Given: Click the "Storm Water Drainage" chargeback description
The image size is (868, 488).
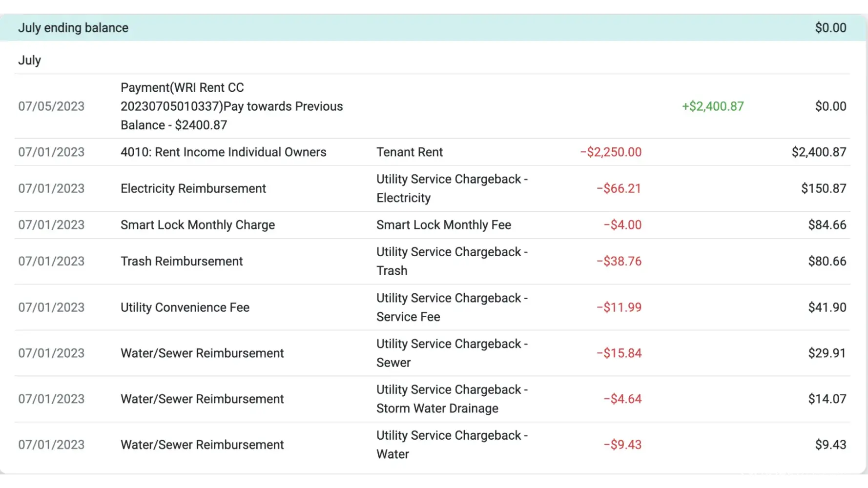Looking at the screenshot, I should point(452,399).
